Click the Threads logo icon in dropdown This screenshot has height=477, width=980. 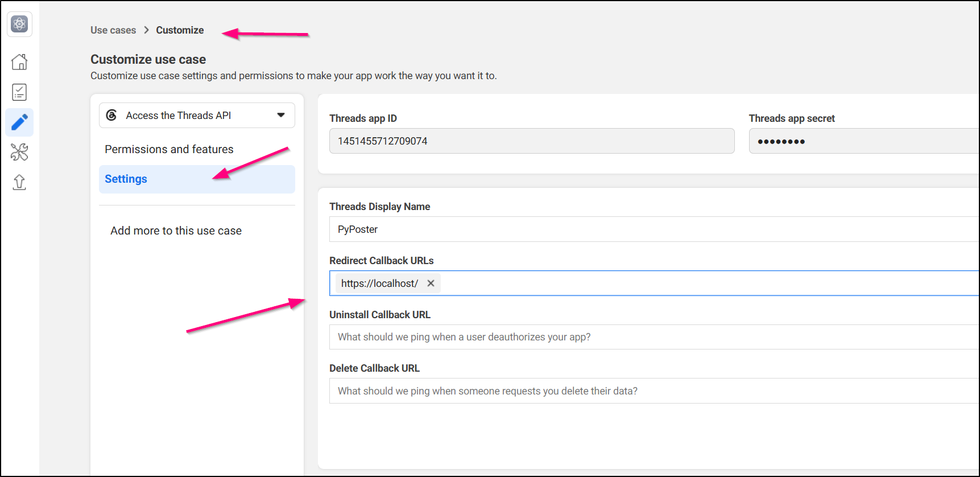click(x=111, y=116)
